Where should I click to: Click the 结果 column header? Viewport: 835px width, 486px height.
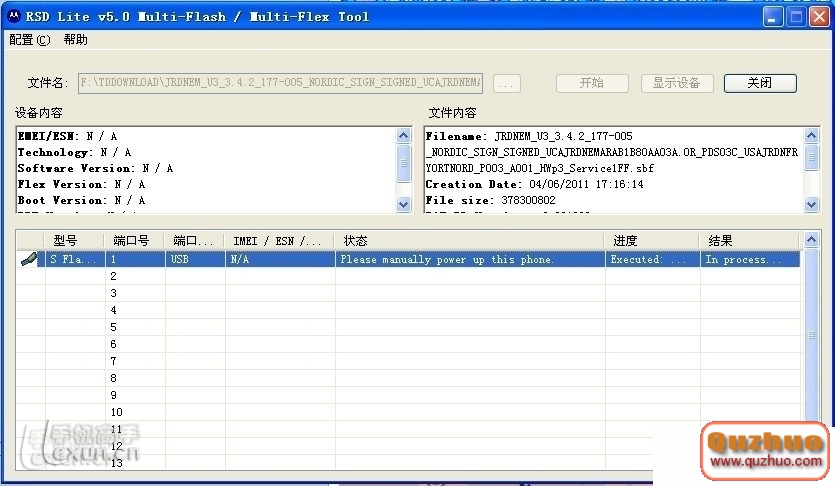tap(749, 241)
